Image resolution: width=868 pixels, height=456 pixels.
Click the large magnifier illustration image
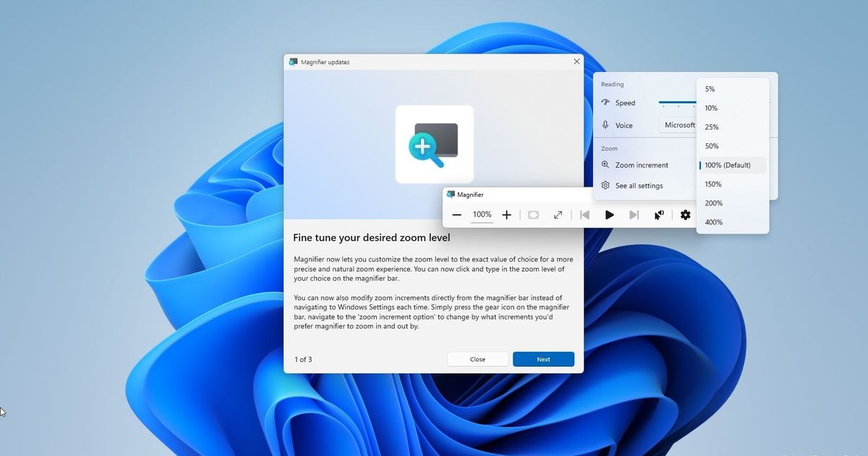(435, 144)
